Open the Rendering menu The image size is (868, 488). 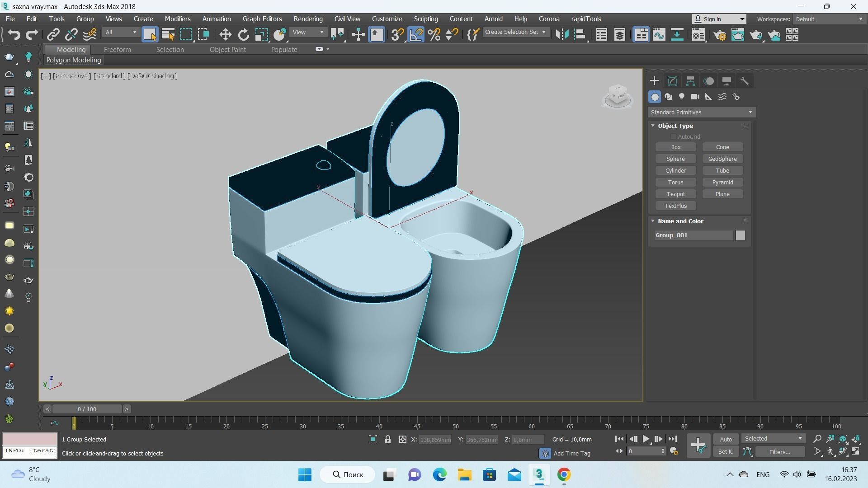[x=308, y=19]
